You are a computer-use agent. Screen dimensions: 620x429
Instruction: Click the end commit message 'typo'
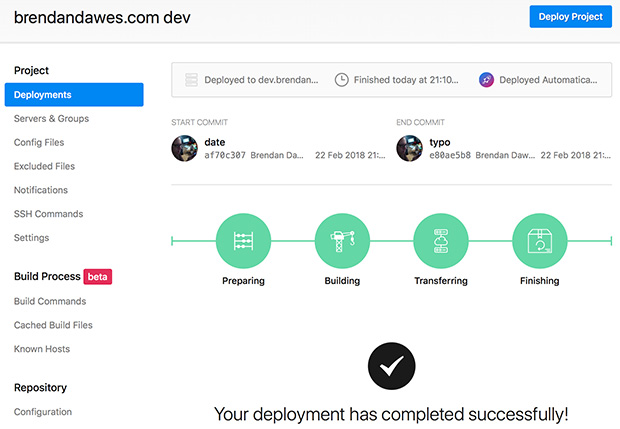point(440,143)
